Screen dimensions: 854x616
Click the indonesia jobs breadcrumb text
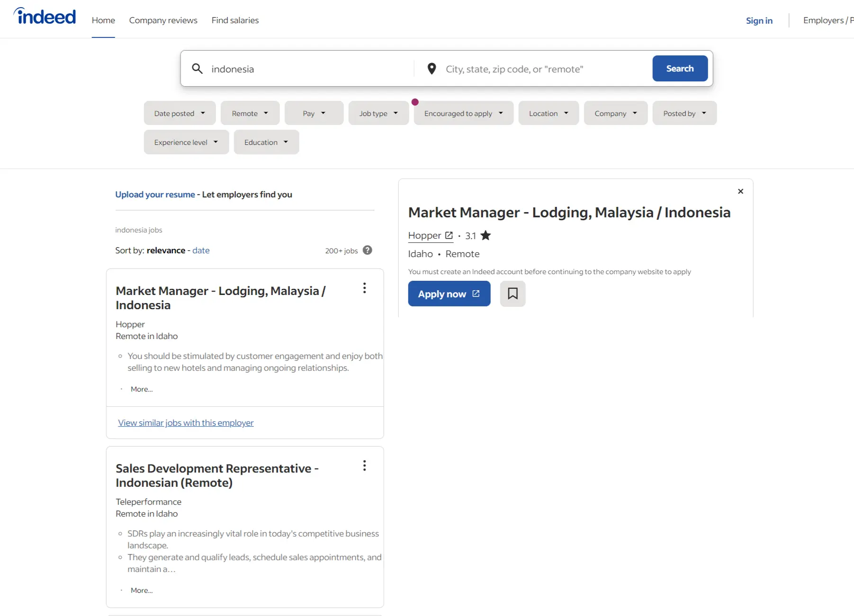click(x=138, y=230)
